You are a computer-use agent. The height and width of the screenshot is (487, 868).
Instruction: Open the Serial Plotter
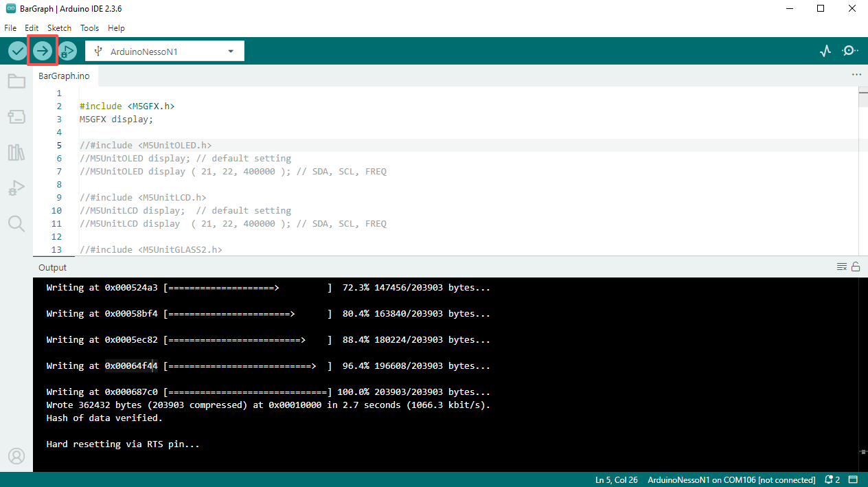point(825,51)
